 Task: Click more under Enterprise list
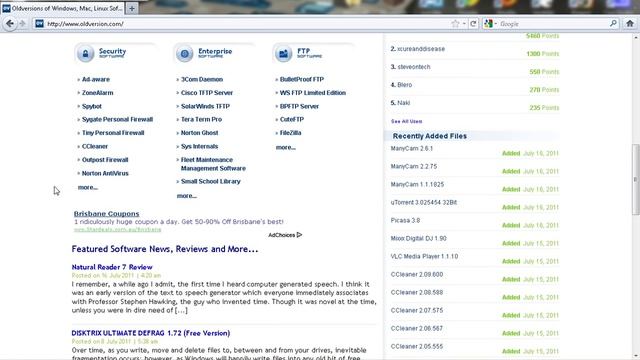pos(187,196)
